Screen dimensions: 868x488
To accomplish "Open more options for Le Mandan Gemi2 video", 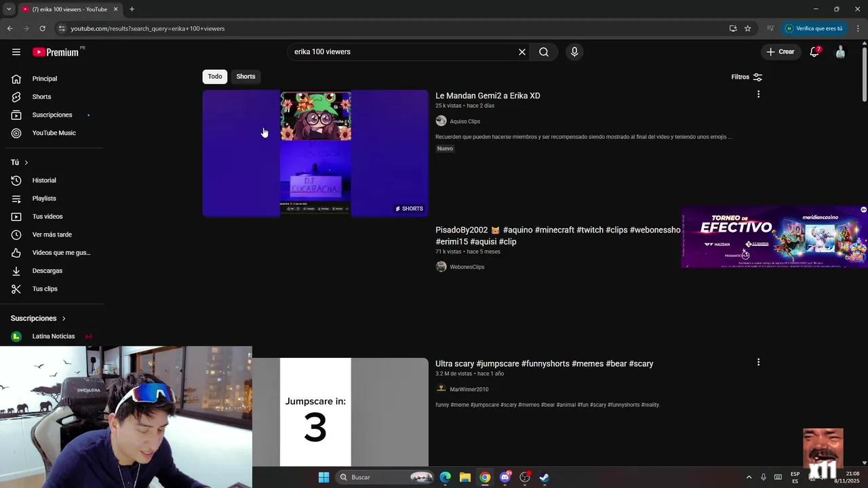I will tap(758, 94).
